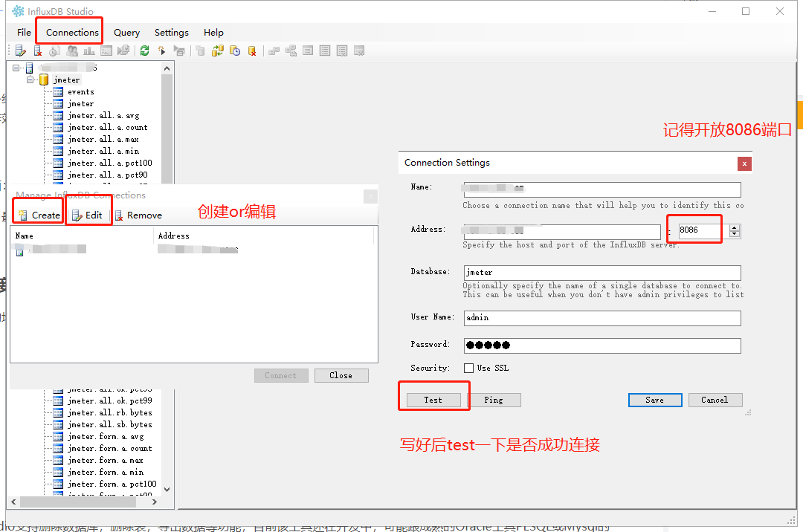Screen dimensions: 803x532
Task: Click Save in Connection Settings
Action: [654, 400]
